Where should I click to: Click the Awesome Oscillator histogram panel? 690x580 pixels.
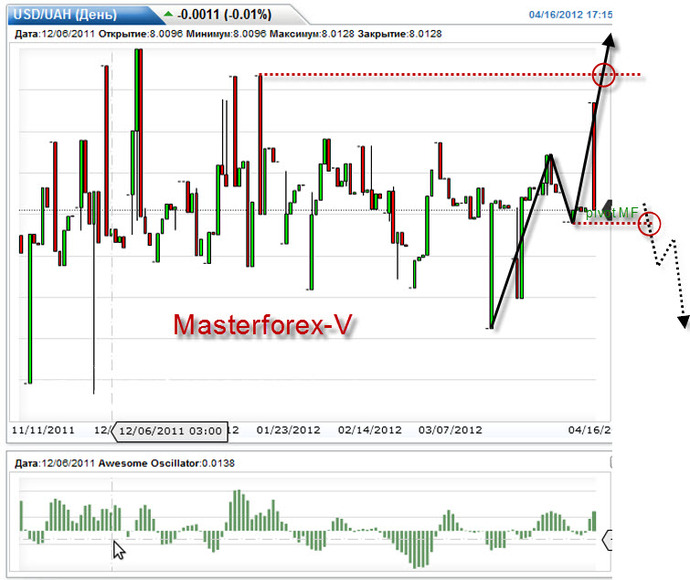click(310, 522)
